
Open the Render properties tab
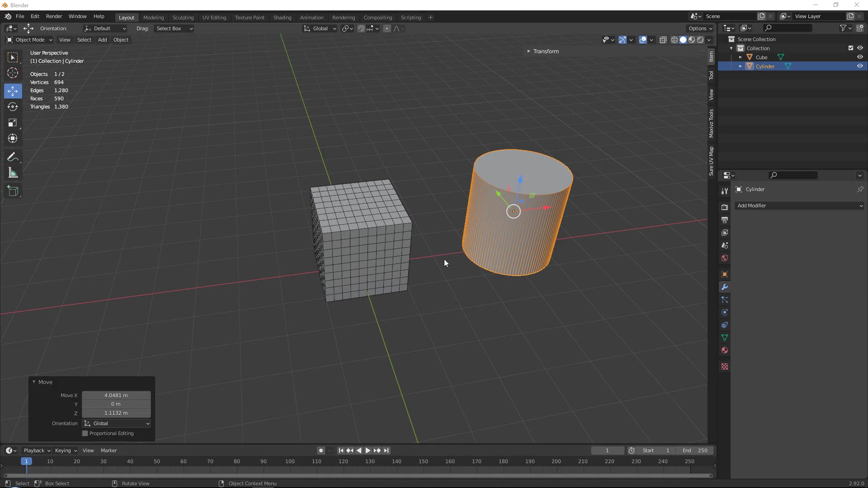pyautogui.click(x=725, y=207)
